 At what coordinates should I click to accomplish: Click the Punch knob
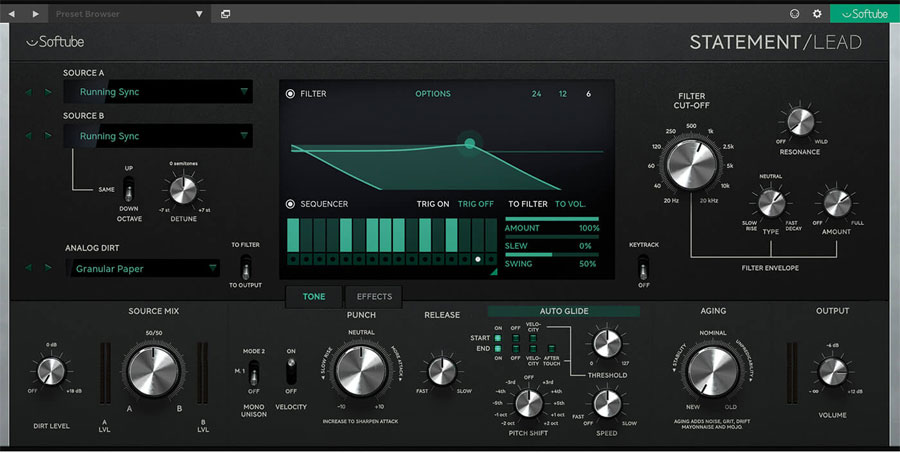tap(361, 370)
